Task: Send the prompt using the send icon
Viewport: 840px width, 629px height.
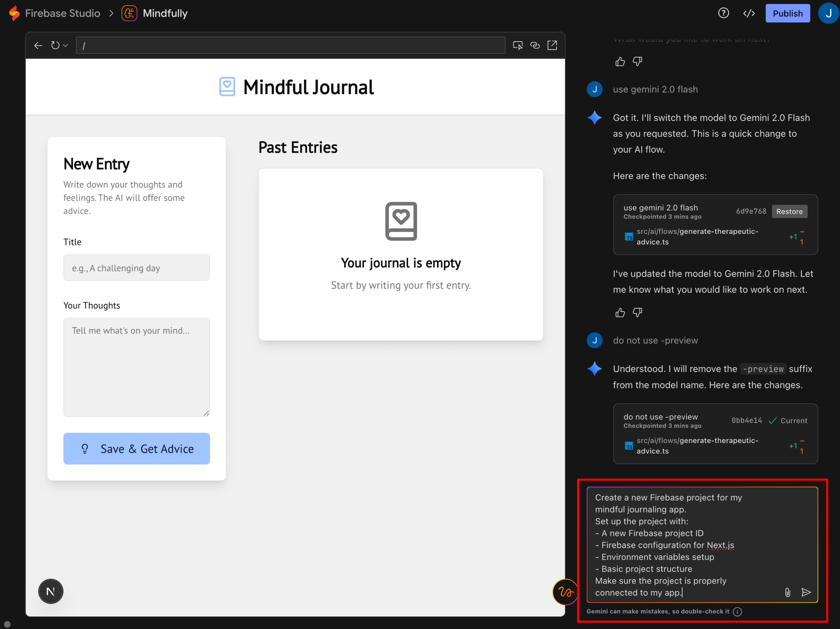Action: pos(807,592)
